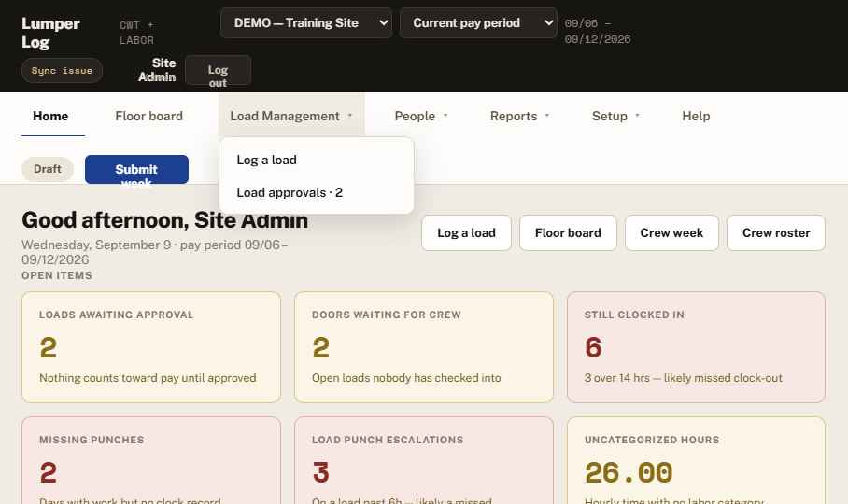Click the Good afternoon, Site Admin heading
The image size is (848, 504).
pos(165,220)
